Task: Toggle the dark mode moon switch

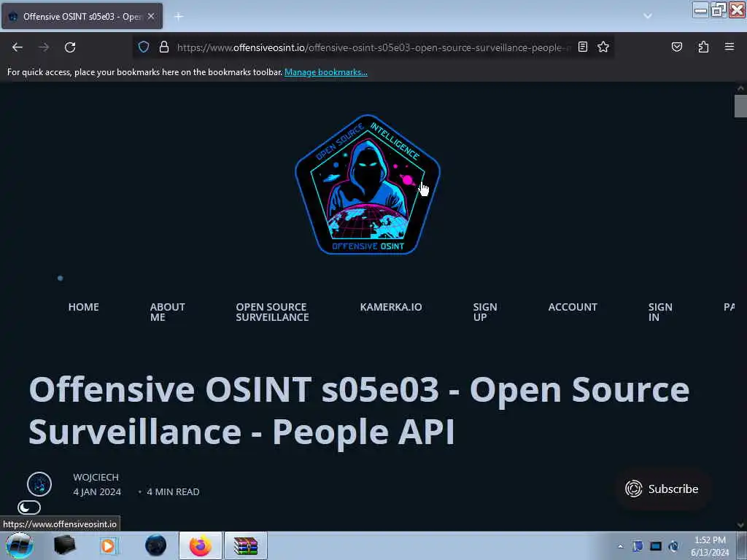Action: [29, 507]
